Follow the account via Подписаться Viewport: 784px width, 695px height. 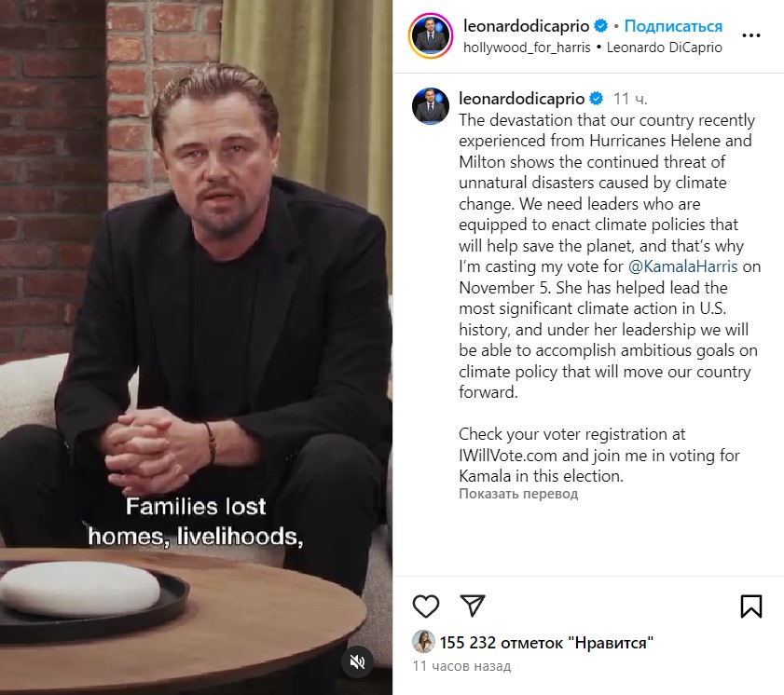(x=673, y=26)
